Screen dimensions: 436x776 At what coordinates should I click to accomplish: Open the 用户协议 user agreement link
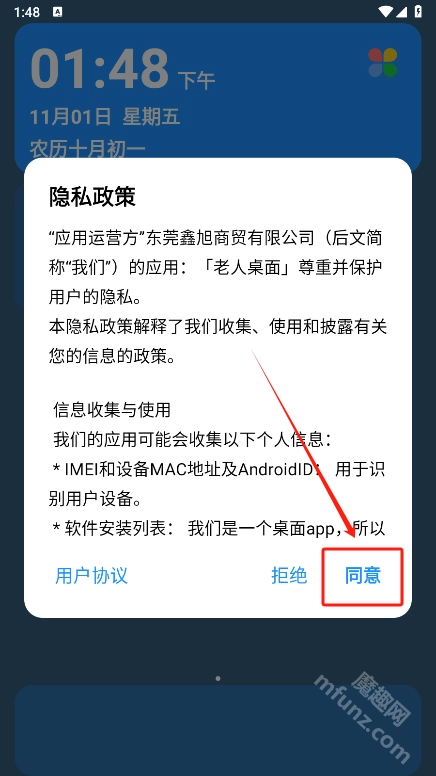click(x=92, y=576)
